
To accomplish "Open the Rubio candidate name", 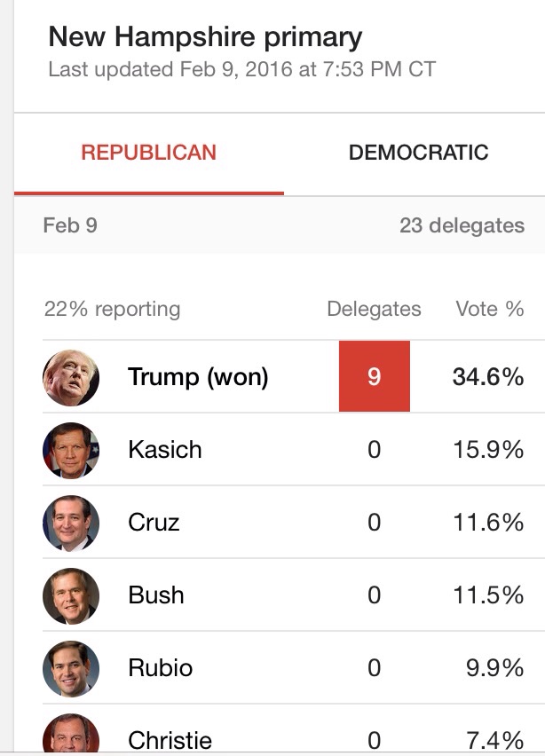I will click(x=160, y=668).
